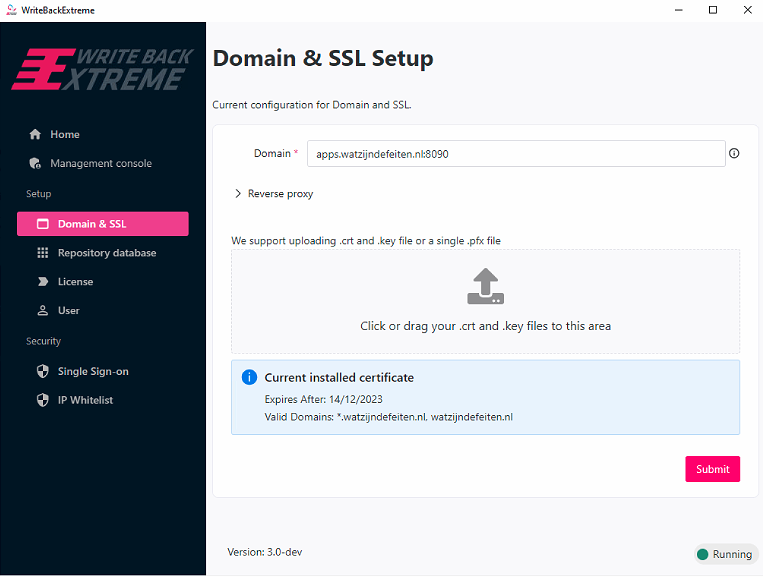Click the blue info icon in certificate box
The height and width of the screenshot is (577, 763).
(x=249, y=378)
